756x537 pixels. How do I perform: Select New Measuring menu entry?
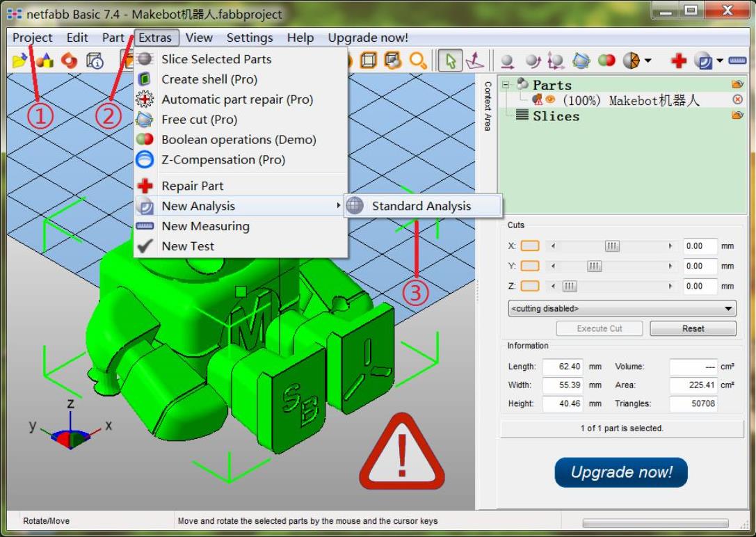241,226
